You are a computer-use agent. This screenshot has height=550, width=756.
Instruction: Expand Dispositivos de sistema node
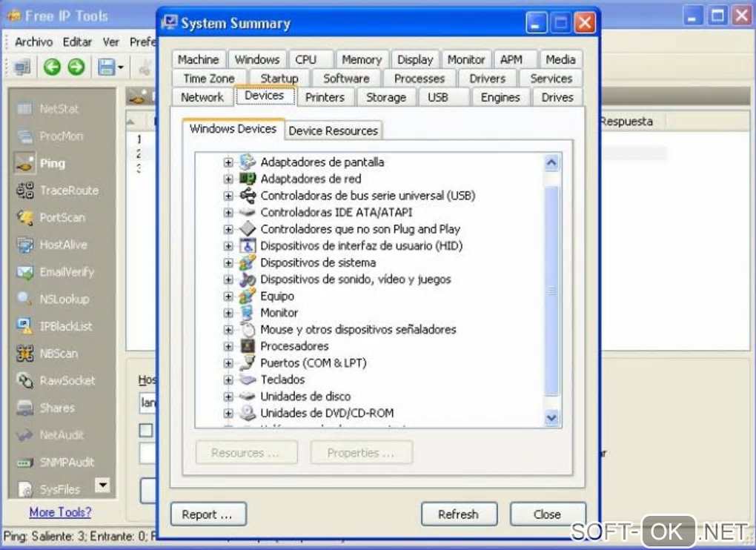point(228,262)
